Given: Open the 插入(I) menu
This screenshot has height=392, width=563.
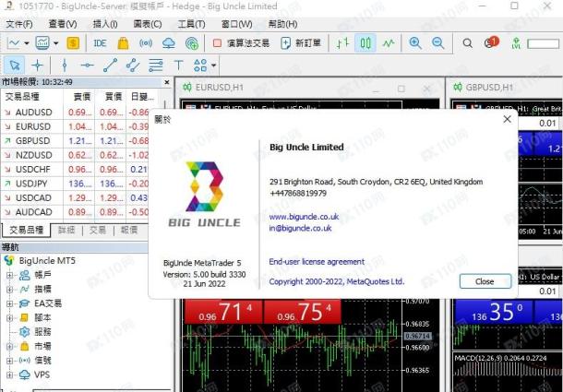Looking at the screenshot, I should [x=105, y=24].
